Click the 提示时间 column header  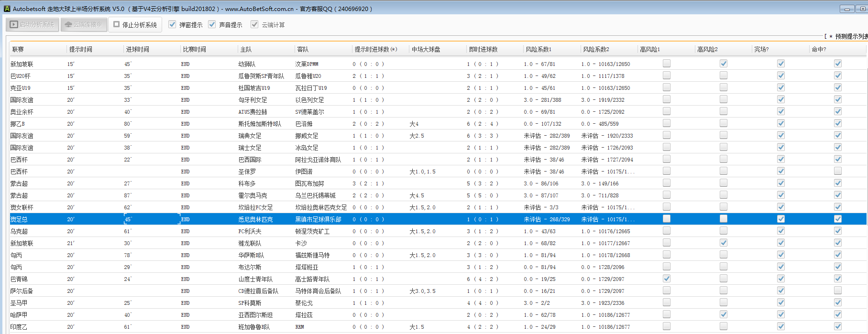coord(80,49)
